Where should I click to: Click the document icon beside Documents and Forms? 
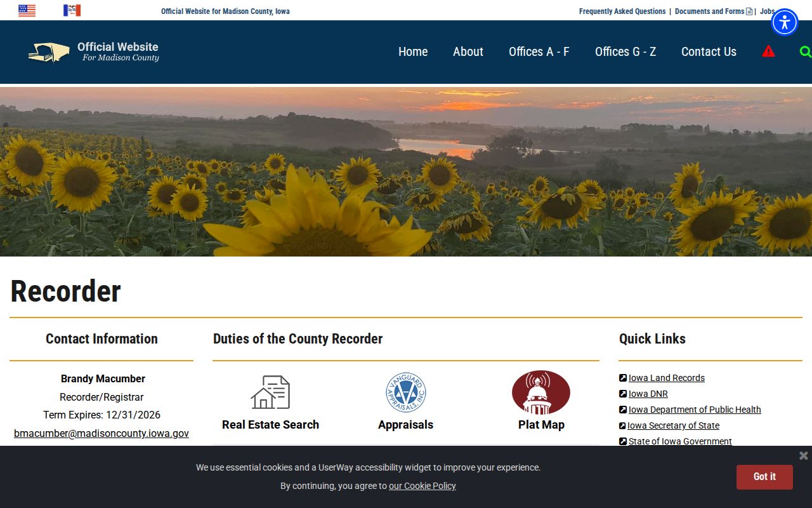[749, 11]
